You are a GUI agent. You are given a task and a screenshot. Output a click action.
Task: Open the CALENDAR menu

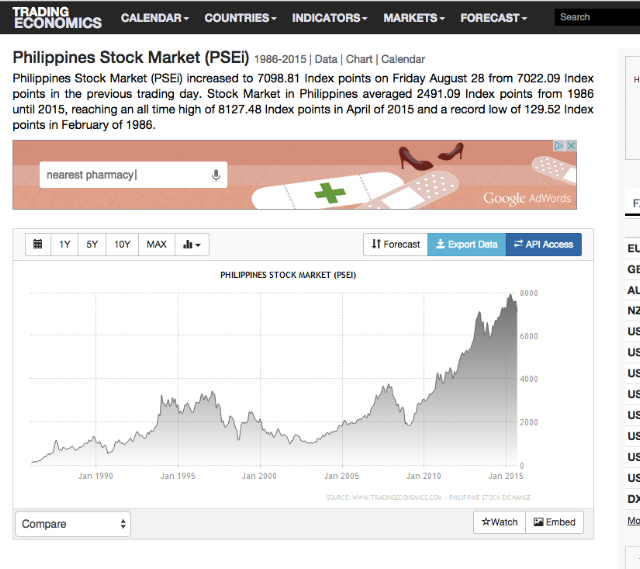pos(155,18)
